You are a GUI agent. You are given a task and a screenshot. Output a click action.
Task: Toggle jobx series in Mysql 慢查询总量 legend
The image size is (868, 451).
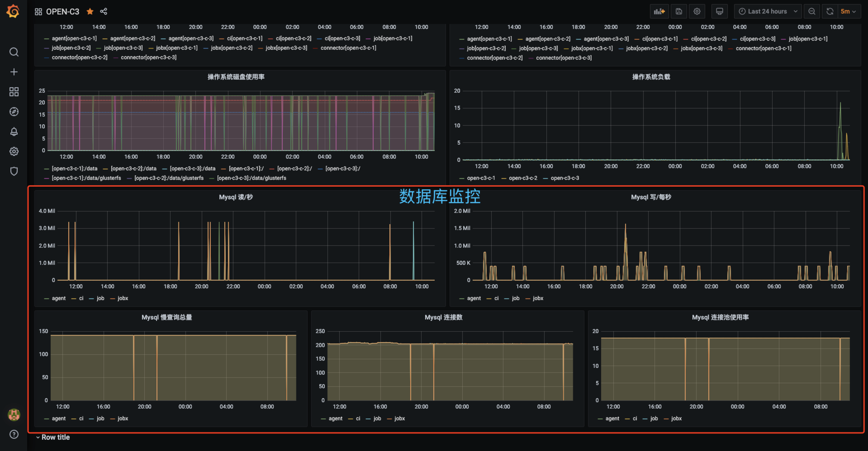pyautogui.click(x=123, y=418)
